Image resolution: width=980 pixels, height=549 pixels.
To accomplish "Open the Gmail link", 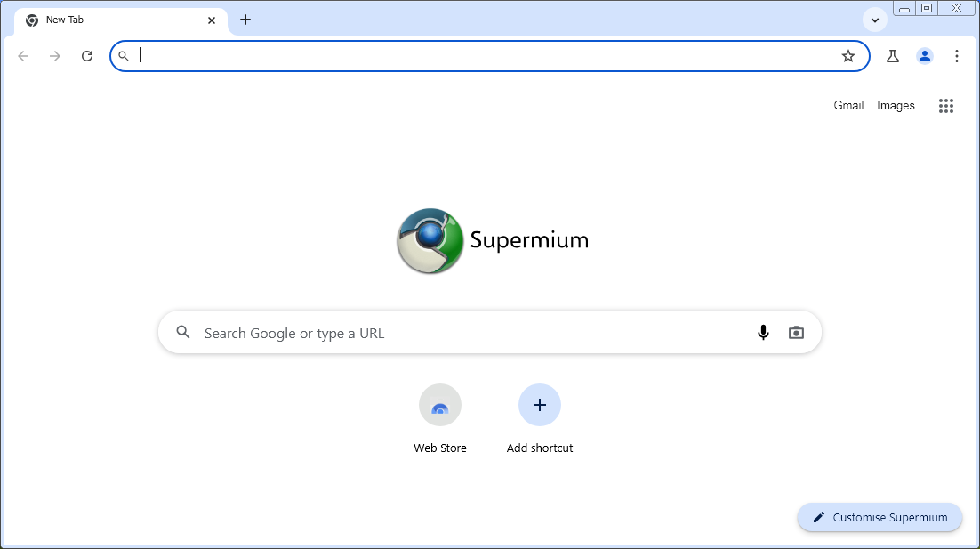I will (x=848, y=106).
